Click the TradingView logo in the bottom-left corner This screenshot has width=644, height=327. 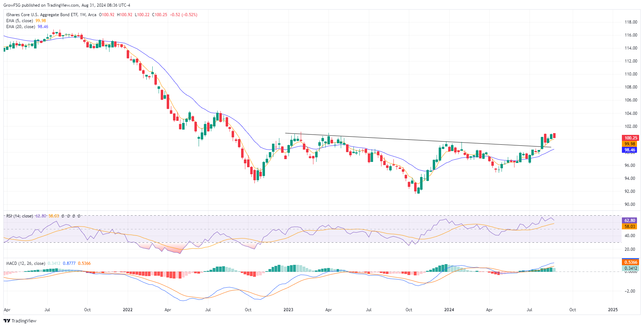point(20,321)
